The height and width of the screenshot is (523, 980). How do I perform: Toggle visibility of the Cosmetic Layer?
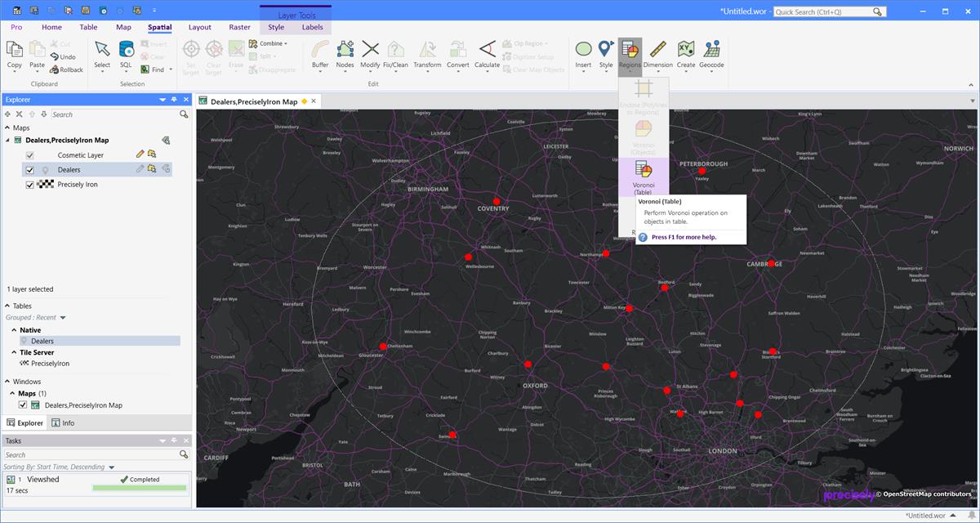tap(30, 154)
